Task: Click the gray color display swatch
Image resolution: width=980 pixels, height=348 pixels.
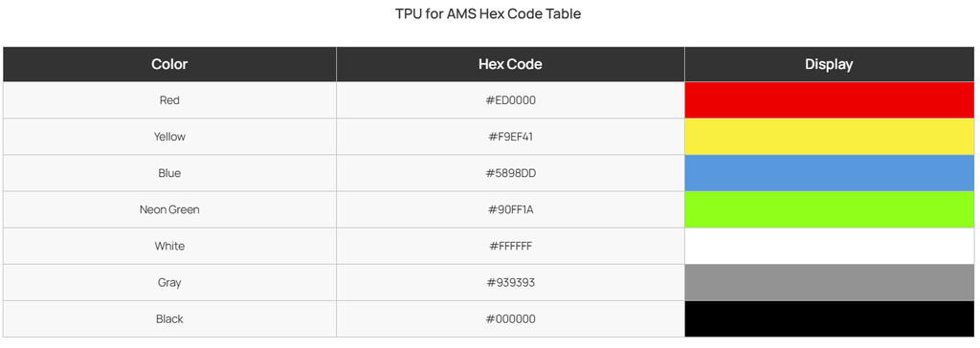Action: coord(830,282)
